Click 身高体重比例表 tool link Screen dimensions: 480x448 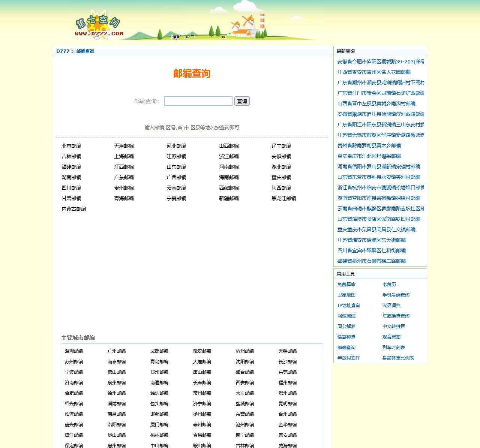click(x=398, y=358)
